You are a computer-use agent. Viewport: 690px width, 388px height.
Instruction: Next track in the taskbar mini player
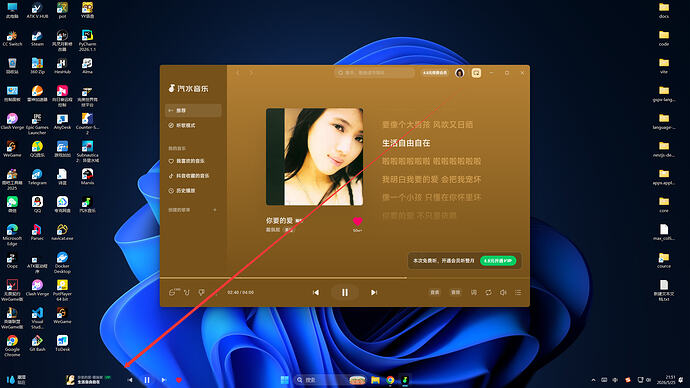pyautogui.click(x=164, y=380)
